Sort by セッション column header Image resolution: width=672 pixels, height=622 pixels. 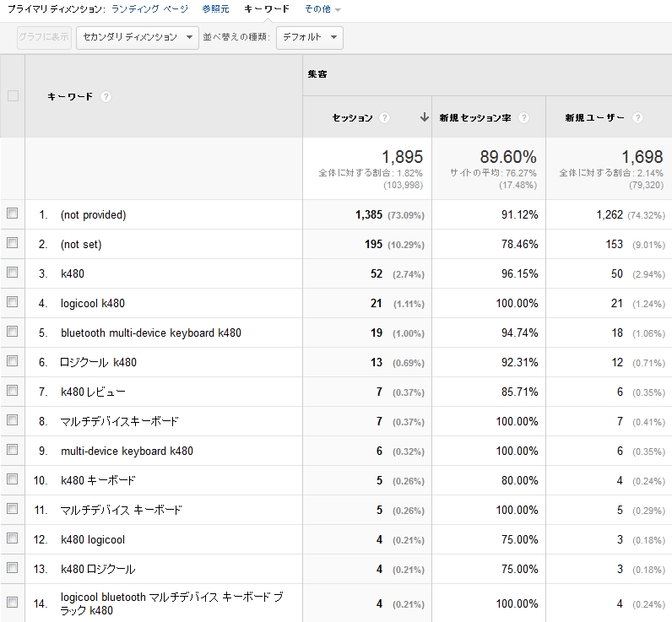point(353,118)
